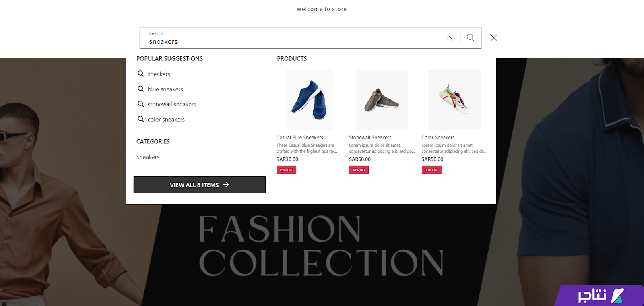Click the Casual Blue Sneakers title link
The width and height of the screenshot is (644, 306).
[299, 138]
